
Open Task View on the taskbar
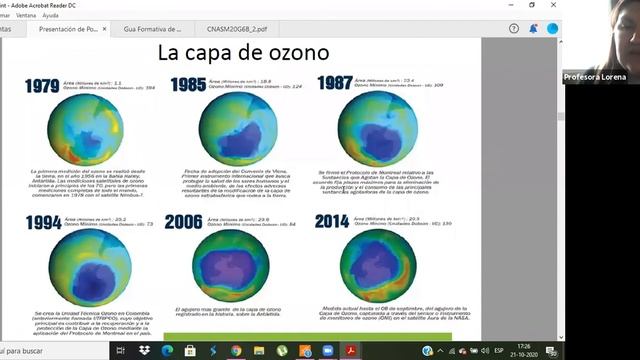[121, 351]
